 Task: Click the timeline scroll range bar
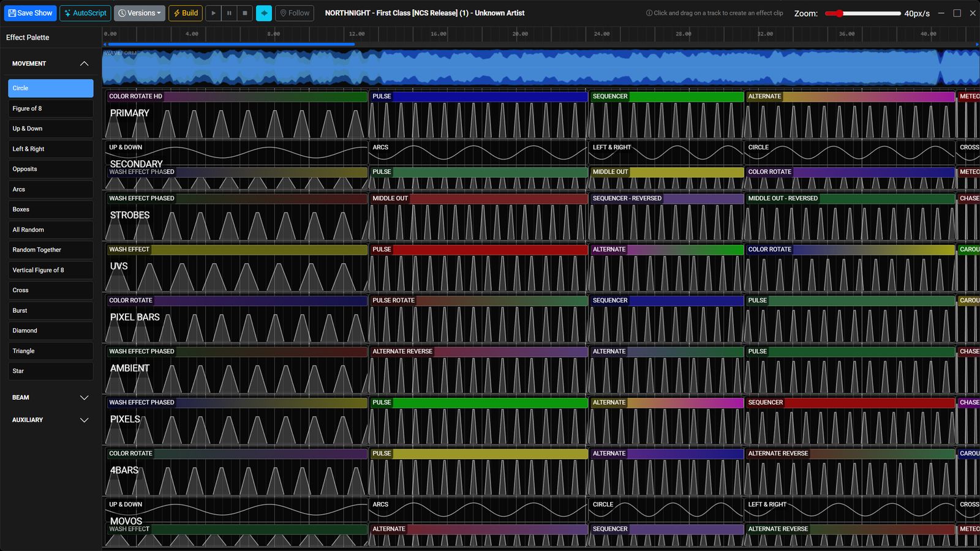coord(232,44)
